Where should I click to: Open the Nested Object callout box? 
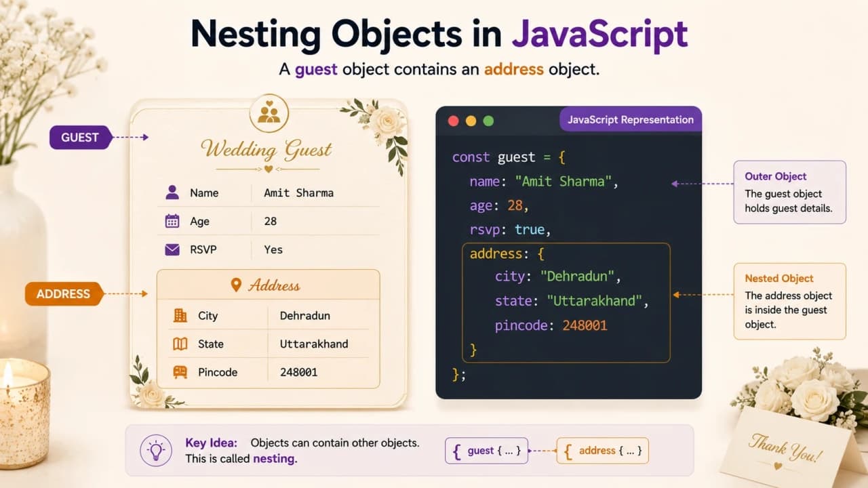(x=790, y=301)
